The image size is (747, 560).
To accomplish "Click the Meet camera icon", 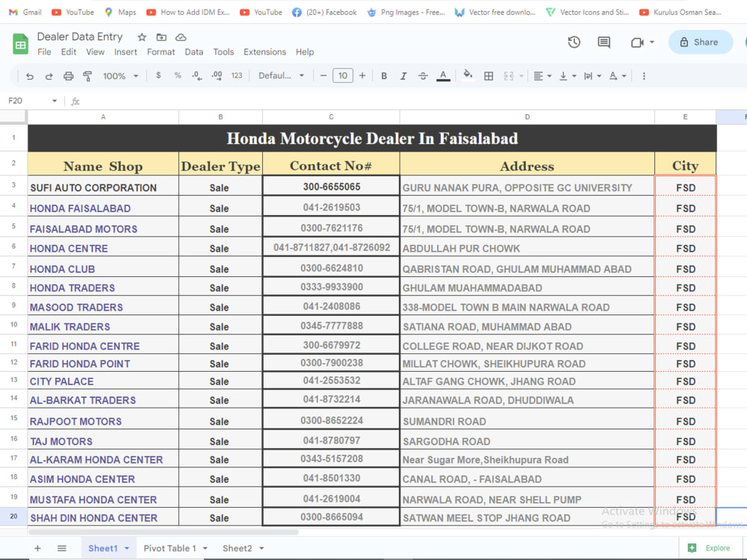I will pos(637,43).
